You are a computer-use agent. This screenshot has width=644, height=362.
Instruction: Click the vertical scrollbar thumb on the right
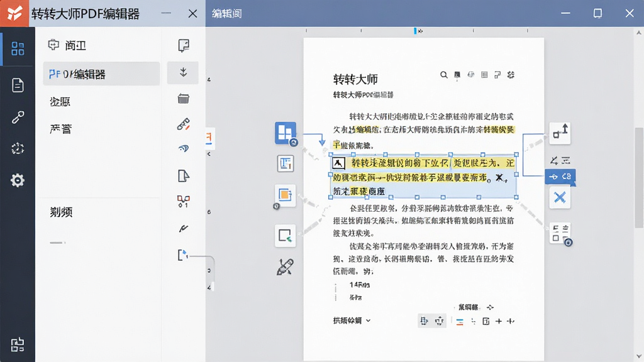[x=639, y=177]
